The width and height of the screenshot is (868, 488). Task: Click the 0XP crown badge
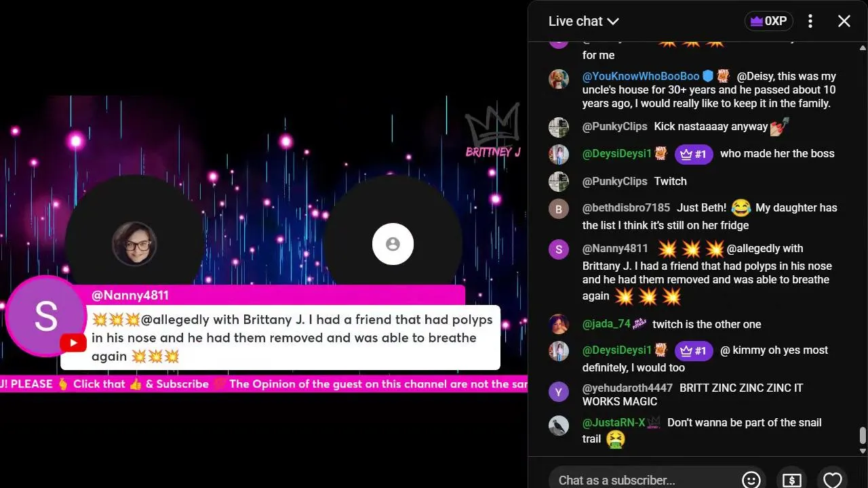(x=768, y=21)
